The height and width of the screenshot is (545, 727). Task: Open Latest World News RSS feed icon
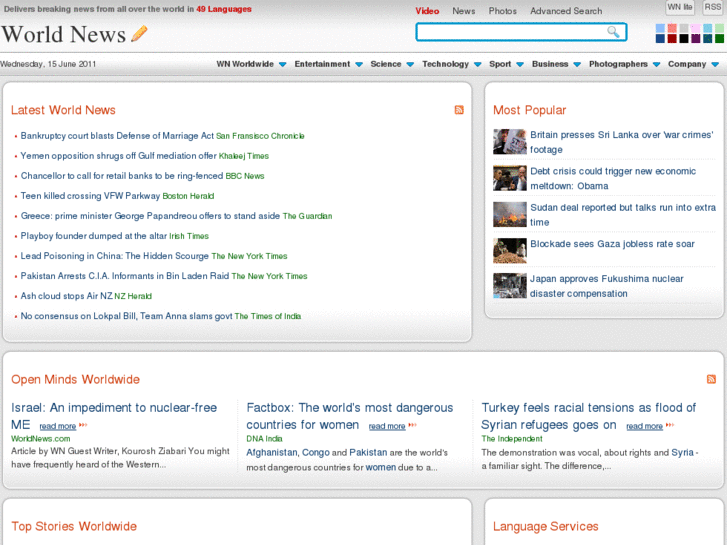[459, 110]
